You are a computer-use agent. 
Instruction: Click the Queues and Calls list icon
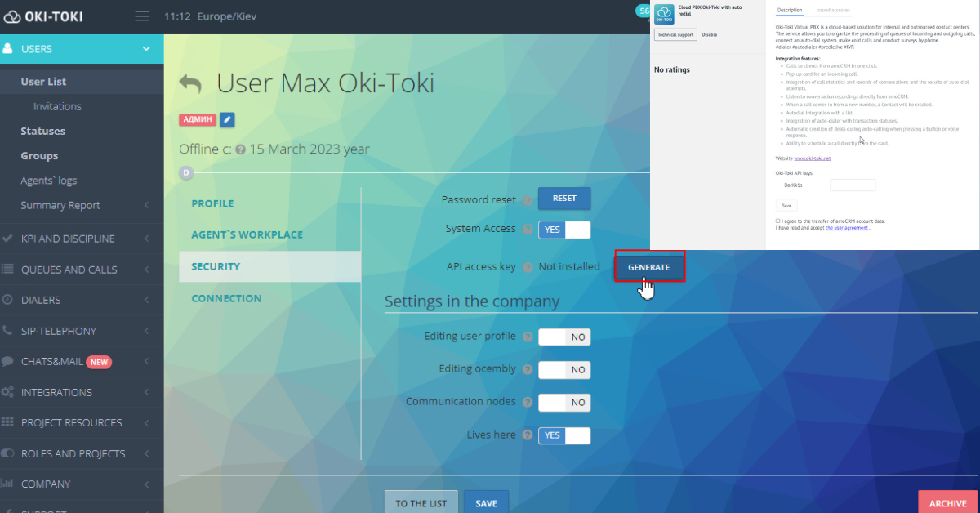[7, 269]
